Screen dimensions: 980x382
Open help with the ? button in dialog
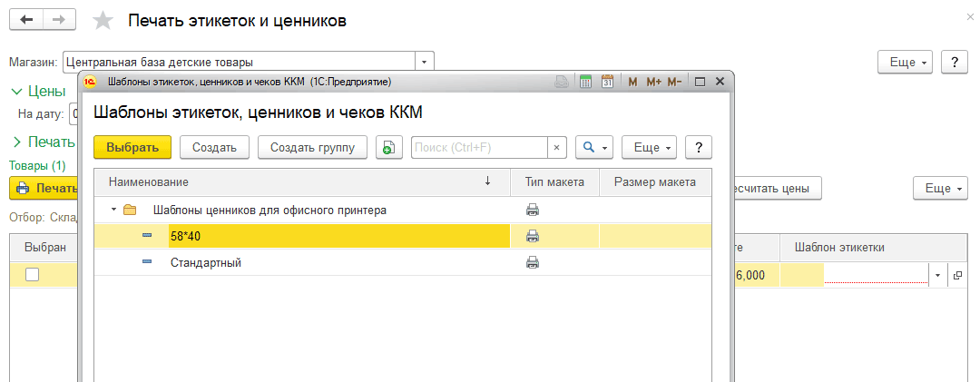699,148
